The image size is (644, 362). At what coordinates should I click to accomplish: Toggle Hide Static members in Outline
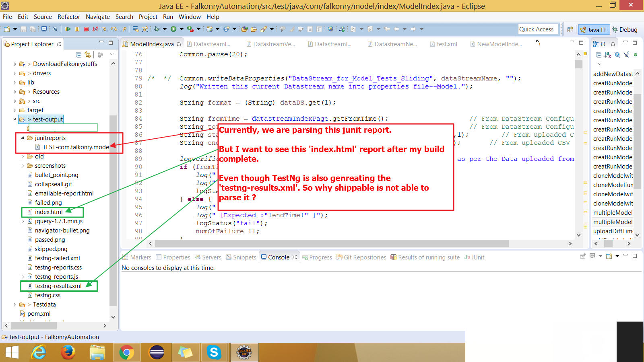pyautogui.click(x=626, y=55)
